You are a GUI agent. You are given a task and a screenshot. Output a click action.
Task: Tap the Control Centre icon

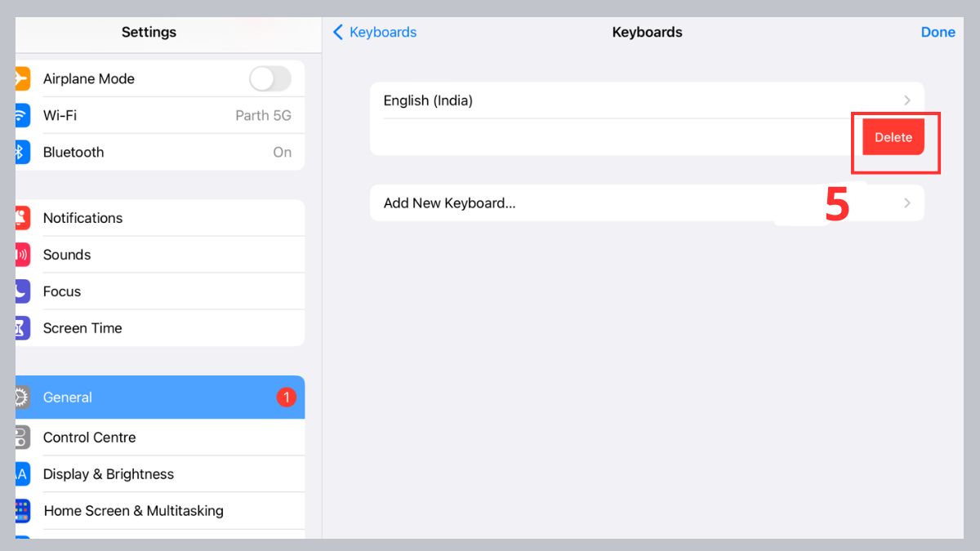(x=23, y=437)
